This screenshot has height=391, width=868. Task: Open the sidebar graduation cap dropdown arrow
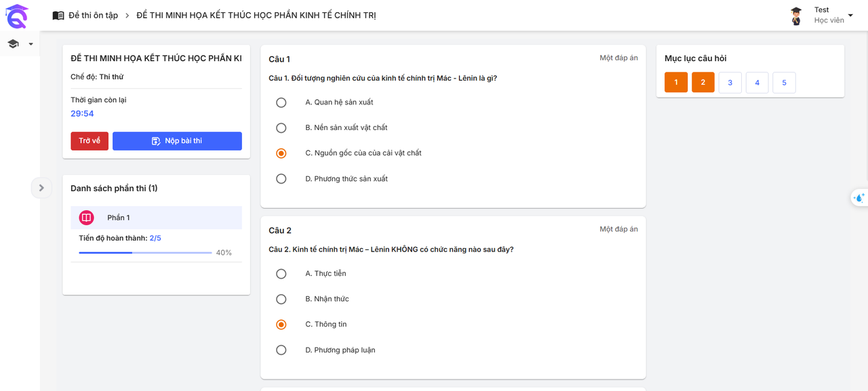coord(31,44)
